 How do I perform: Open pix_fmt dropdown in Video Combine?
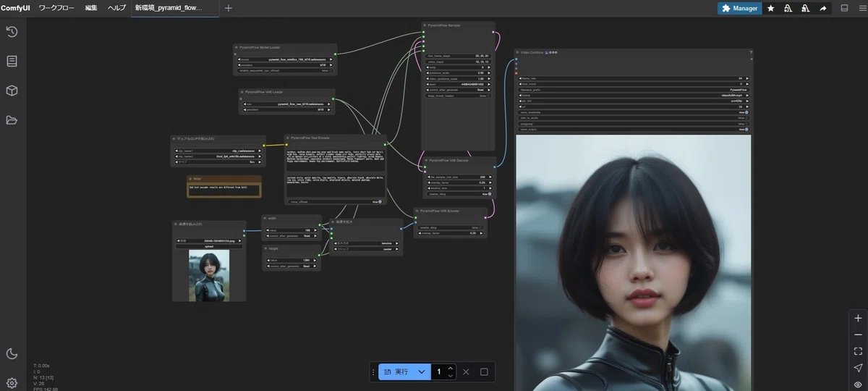[634, 101]
